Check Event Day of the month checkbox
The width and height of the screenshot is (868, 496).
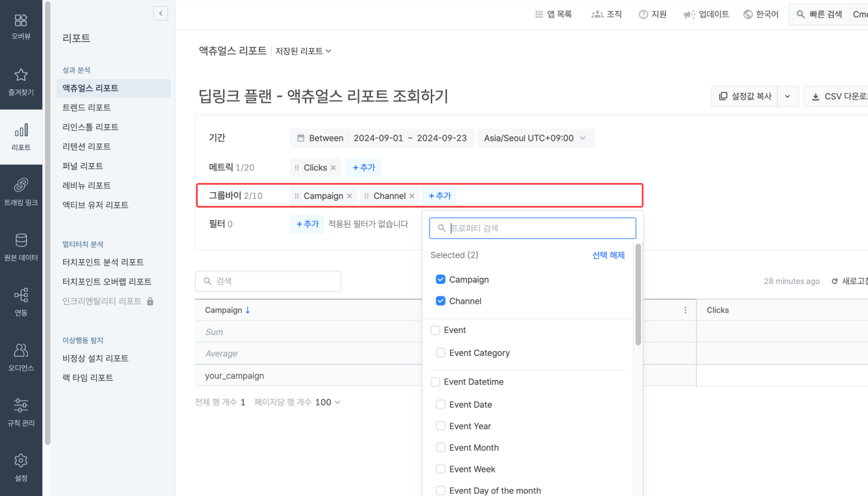[x=441, y=490]
